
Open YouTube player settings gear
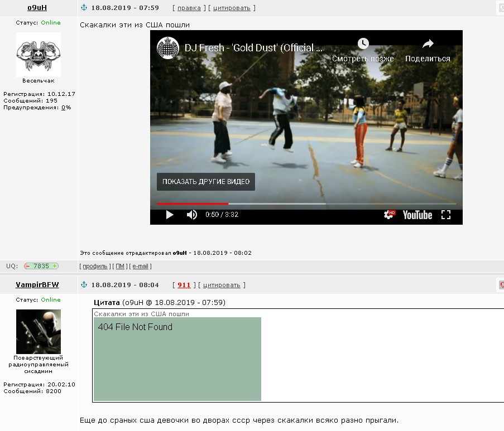point(388,215)
